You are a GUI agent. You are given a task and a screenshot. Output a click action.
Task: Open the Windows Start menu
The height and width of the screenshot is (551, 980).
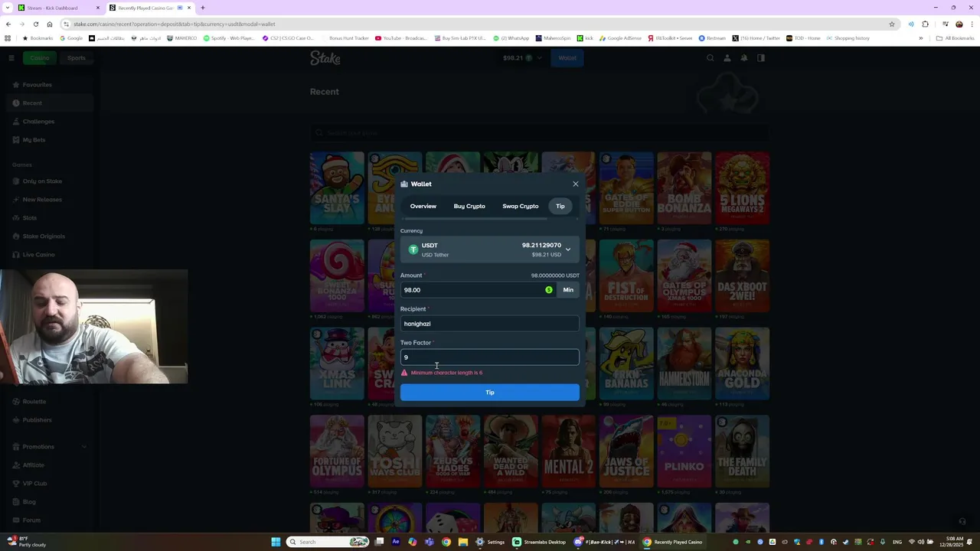[x=276, y=542]
